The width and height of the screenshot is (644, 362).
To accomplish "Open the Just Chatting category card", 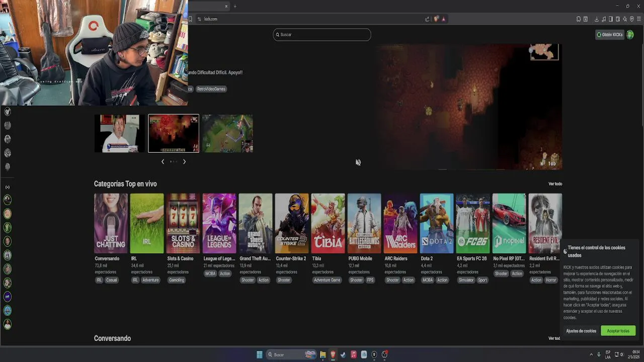I will [111, 223].
